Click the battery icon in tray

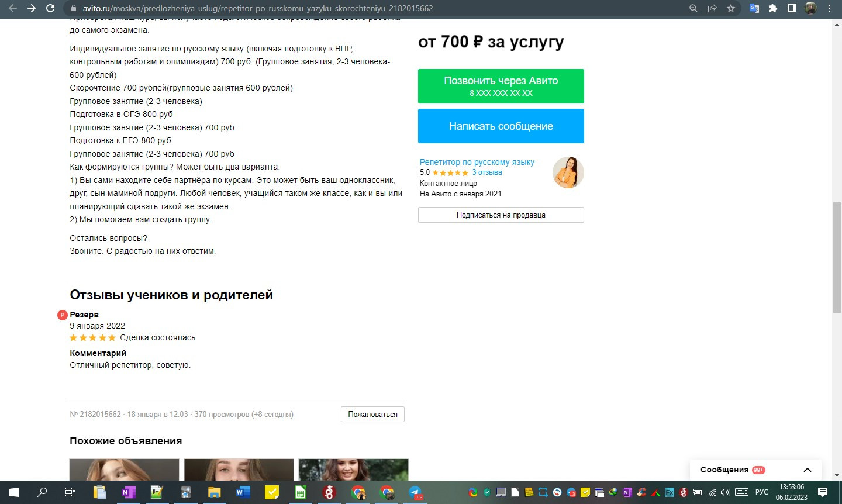pos(698,492)
